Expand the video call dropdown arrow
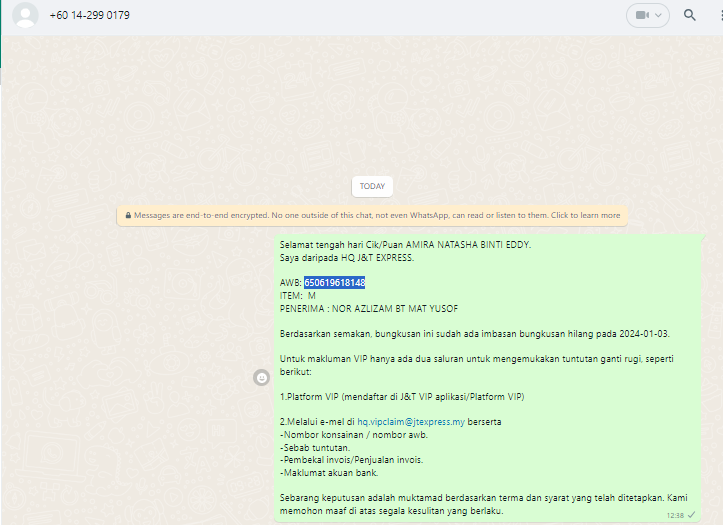The width and height of the screenshot is (723, 525). [658, 15]
